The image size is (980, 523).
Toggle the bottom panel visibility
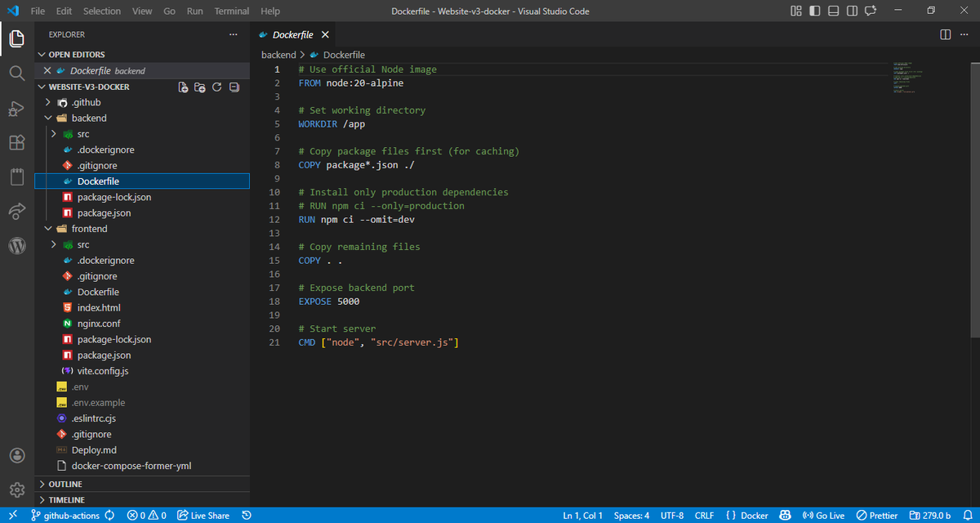pyautogui.click(x=834, y=11)
